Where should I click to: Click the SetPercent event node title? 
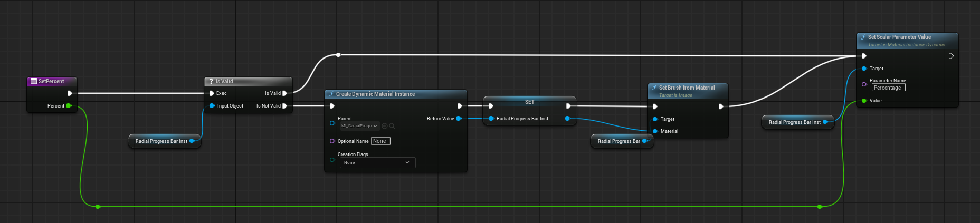pyautogui.click(x=51, y=81)
